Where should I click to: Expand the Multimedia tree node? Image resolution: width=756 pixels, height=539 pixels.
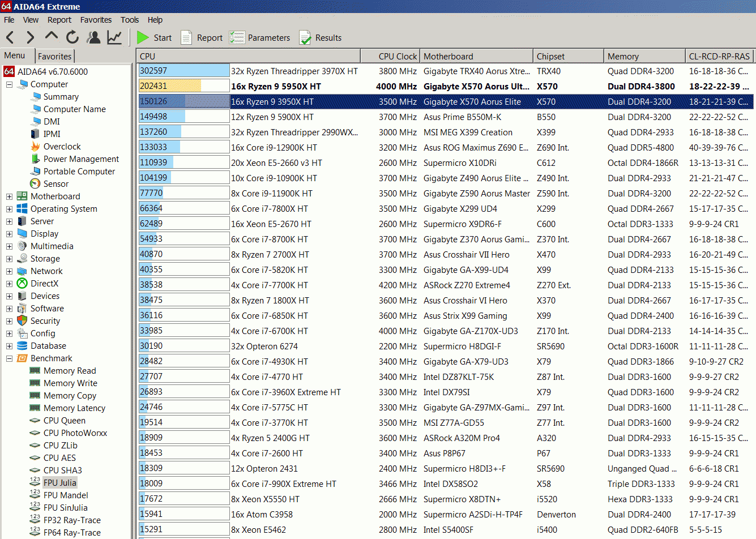click(9, 246)
